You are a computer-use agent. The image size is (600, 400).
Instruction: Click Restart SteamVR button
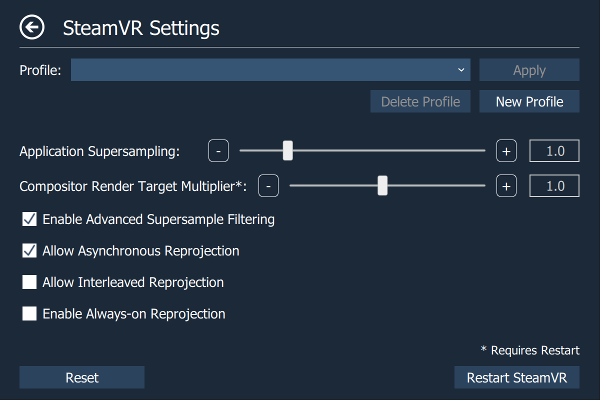pyautogui.click(x=517, y=377)
